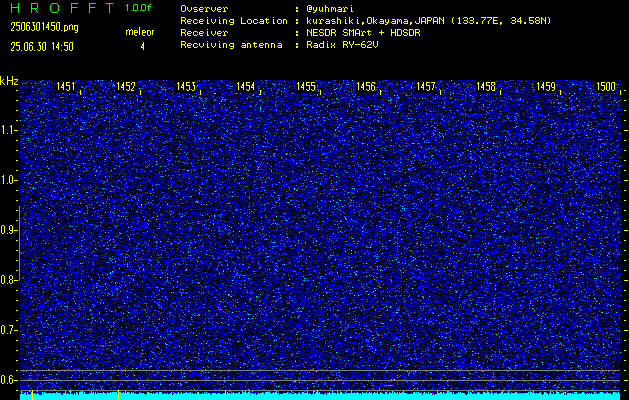Click the 1455 time axis label
Screen dimensions: 629x400
click(x=306, y=86)
